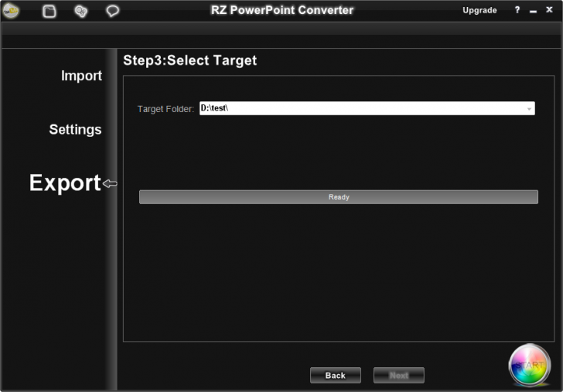Open help with the question mark
This screenshot has height=392, width=563.
517,10
